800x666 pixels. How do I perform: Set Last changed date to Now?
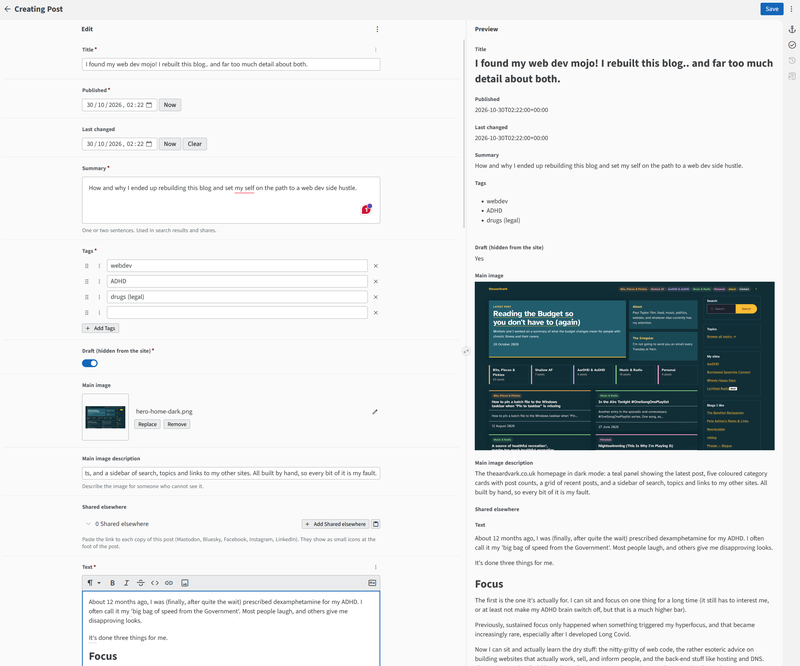pyautogui.click(x=170, y=144)
